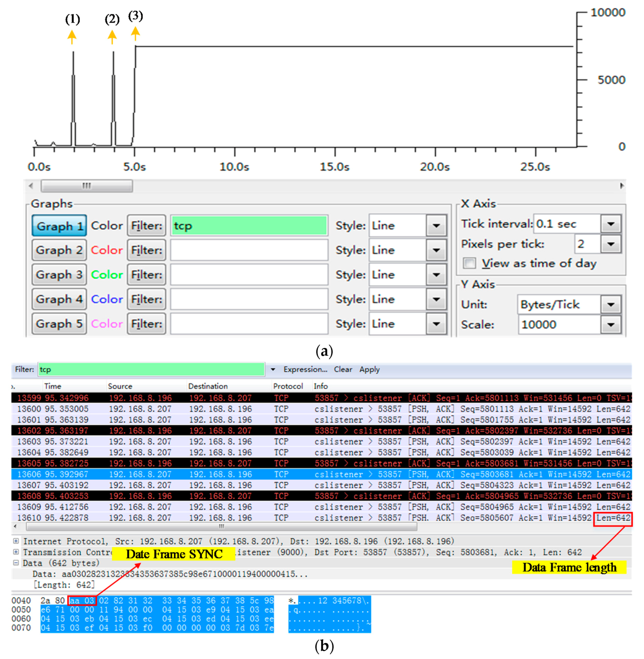Click the Graph 5 button
The width and height of the screenshot is (644, 659).
59,324
